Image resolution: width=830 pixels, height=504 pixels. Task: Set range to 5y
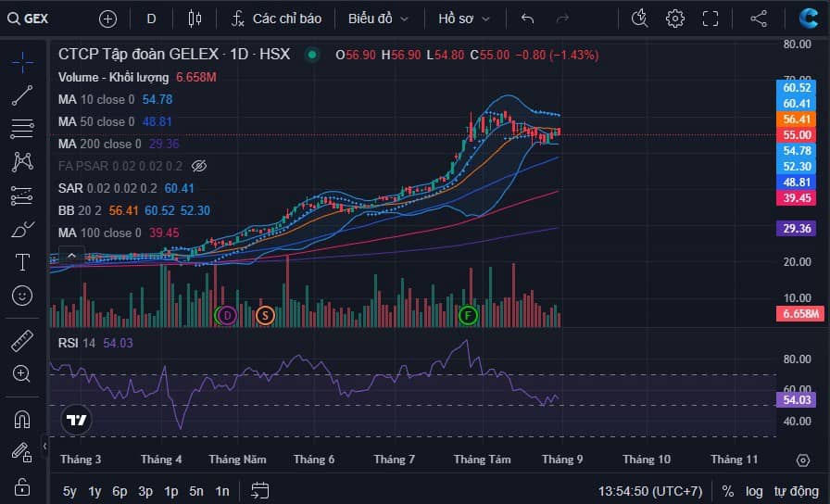click(69, 491)
